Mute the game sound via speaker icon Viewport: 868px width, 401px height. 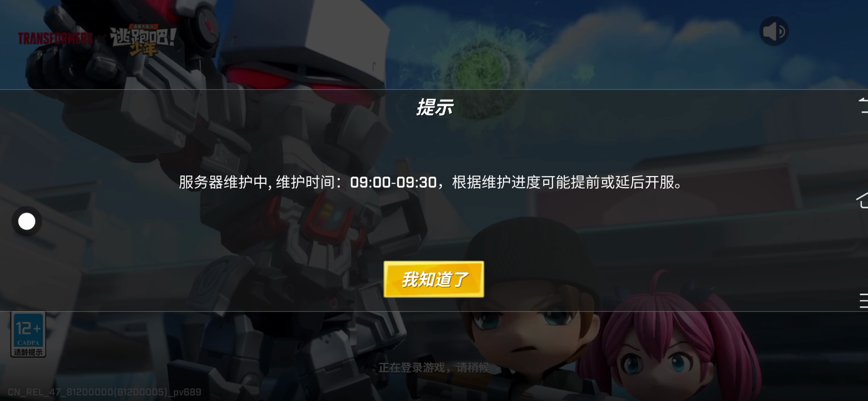click(774, 31)
